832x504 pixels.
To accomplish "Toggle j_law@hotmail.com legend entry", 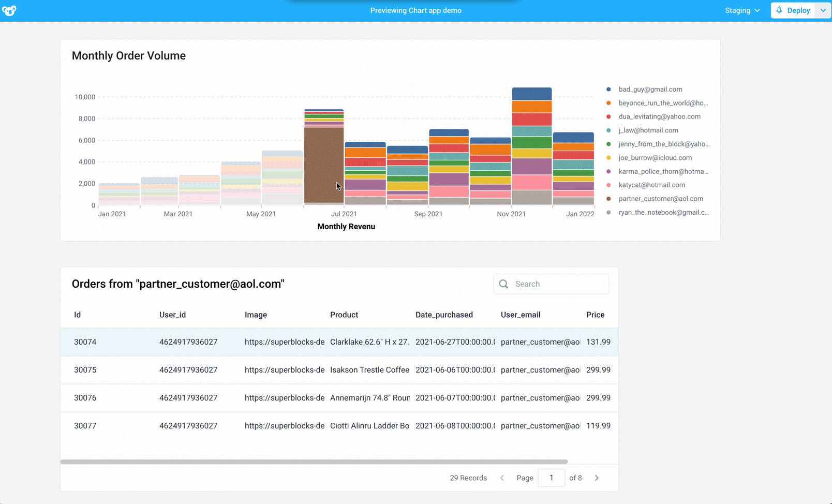I will pos(648,130).
